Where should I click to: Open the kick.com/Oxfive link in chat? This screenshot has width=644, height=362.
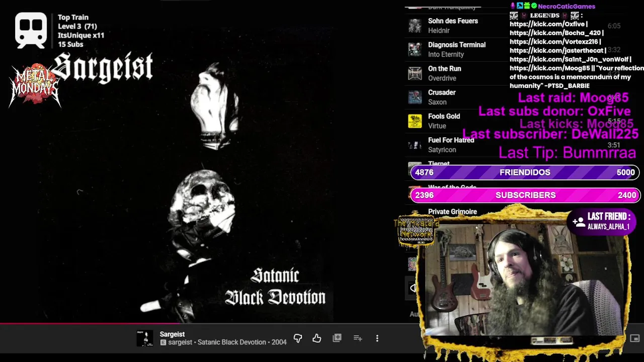pyautogui.click(x=547, y=24)
